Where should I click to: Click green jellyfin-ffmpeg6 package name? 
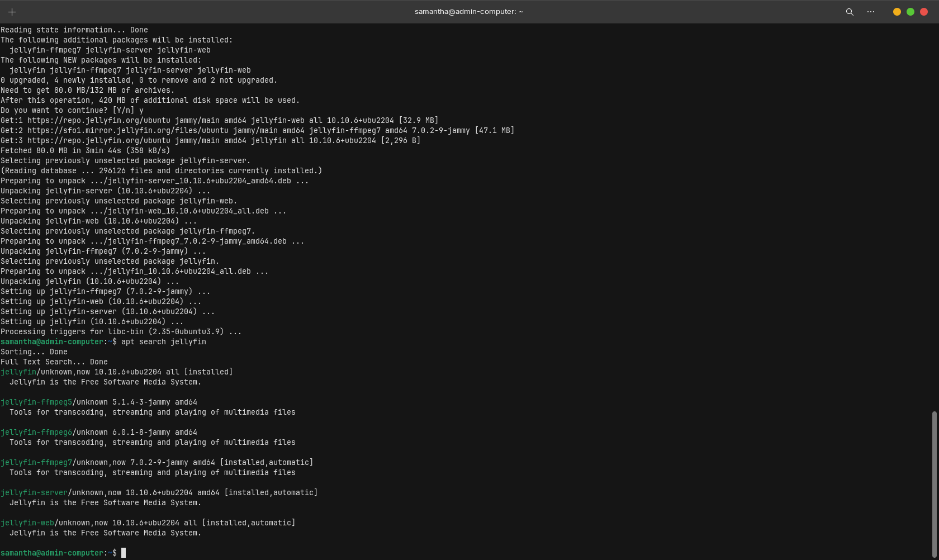(x=36, y=432)
